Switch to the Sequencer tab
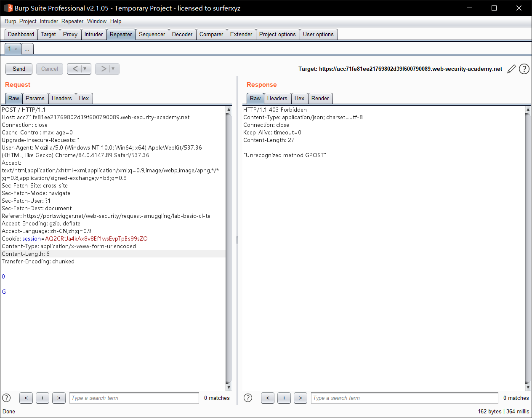This screenshot has height=418, width=532. tap(152, 35)
